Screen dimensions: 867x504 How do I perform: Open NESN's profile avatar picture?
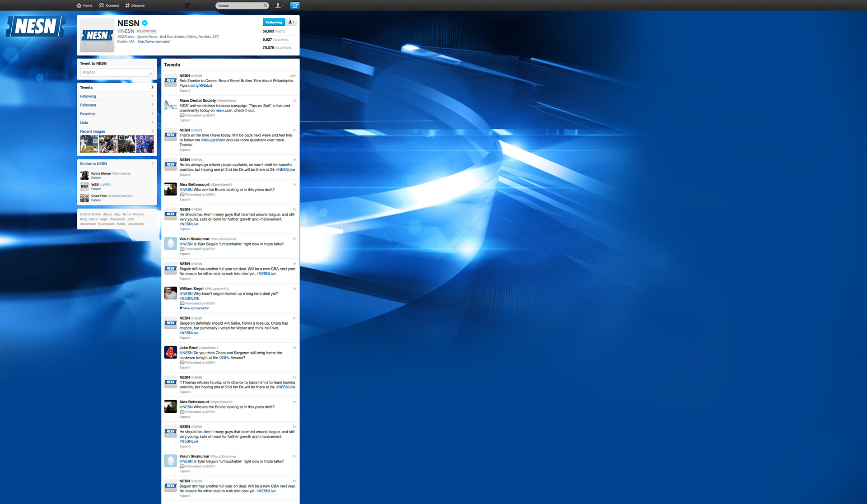97,35
